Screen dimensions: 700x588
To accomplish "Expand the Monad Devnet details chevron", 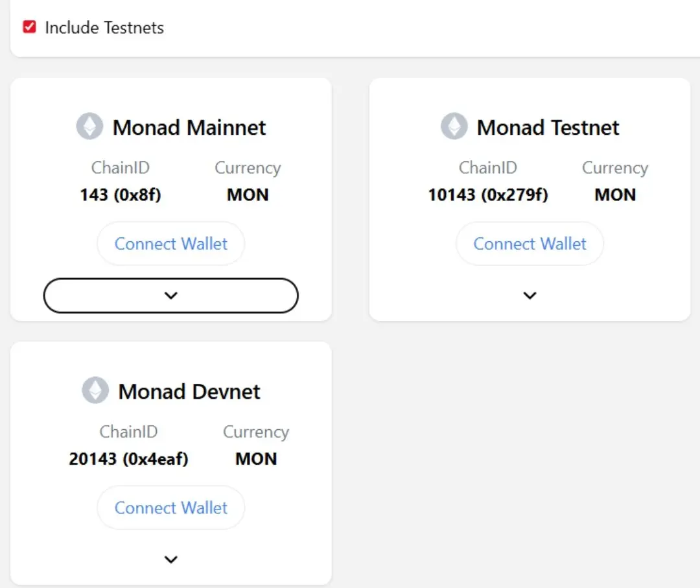I will pyautogui.click(x=171, y=559).
